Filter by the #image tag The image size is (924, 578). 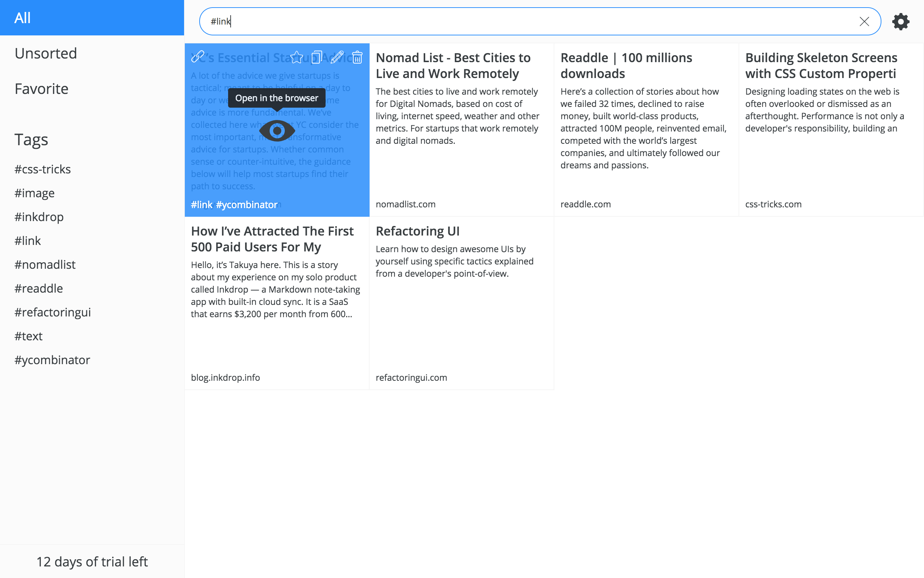(x=35, y=193)
